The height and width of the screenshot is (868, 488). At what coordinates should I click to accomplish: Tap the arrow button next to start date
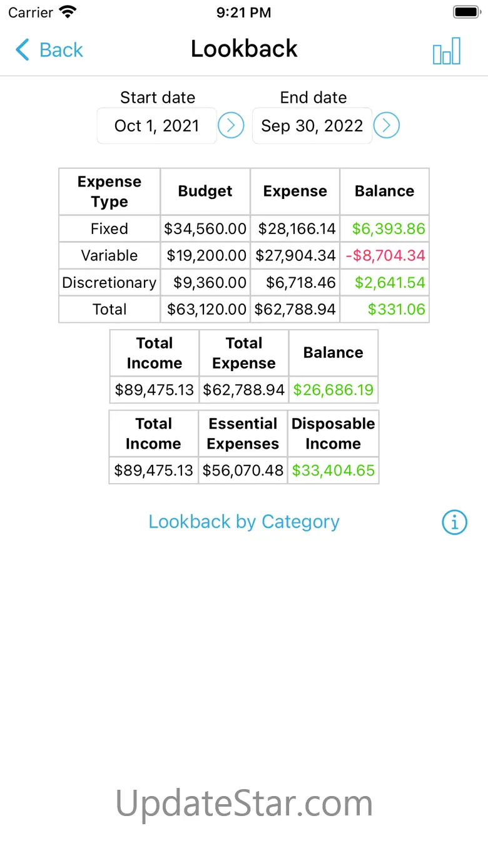[x=231, y=126]
